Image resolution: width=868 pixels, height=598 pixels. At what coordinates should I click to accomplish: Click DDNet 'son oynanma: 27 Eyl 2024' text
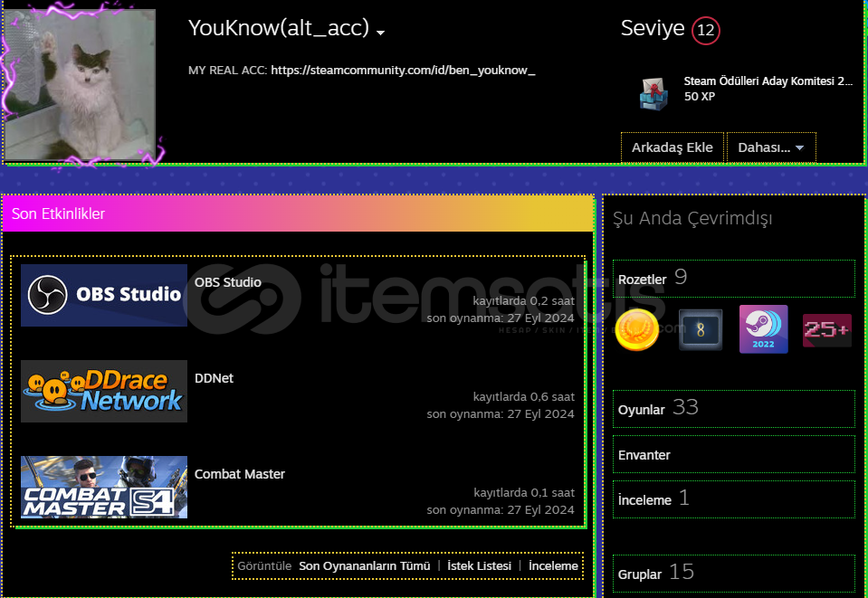[x=501, y=413]
